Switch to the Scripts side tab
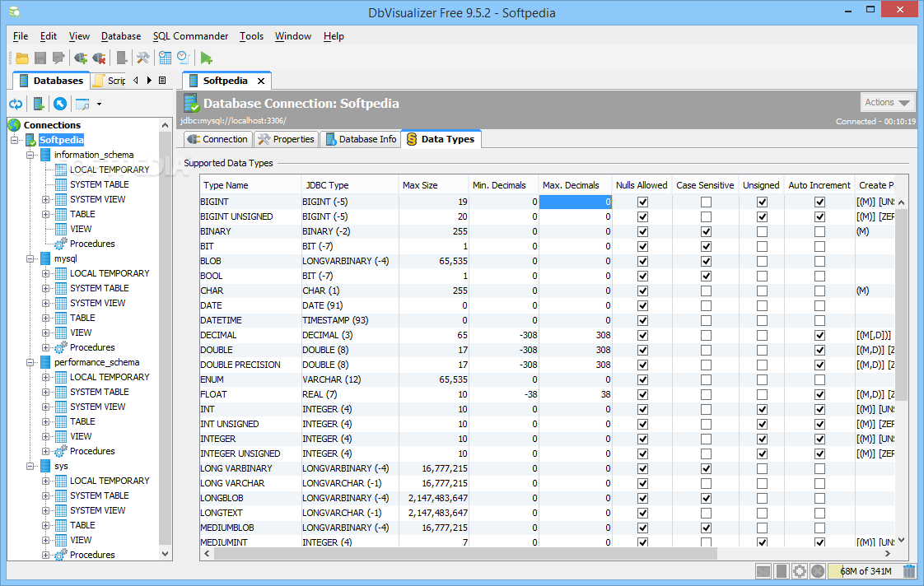Image resolution: width=924 pixels, height=586 pixels. [110, 81]
